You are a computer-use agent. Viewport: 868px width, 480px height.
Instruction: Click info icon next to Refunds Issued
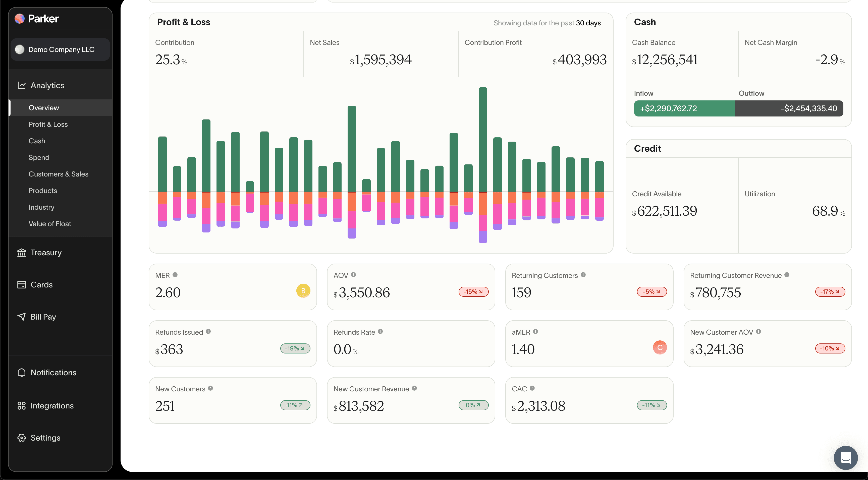click(208, 331)
